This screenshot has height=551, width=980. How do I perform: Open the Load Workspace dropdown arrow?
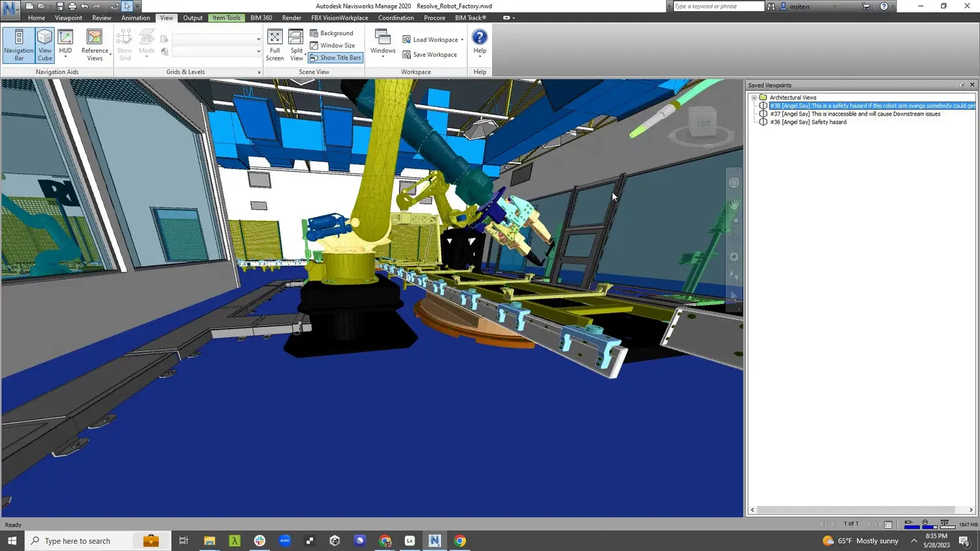click(461, 39)
